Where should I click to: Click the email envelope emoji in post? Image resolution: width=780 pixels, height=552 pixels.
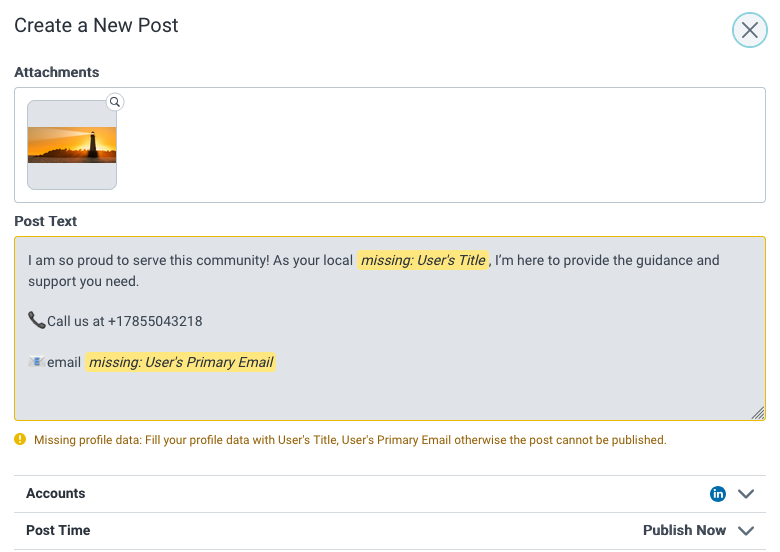(x=36, y=362)
